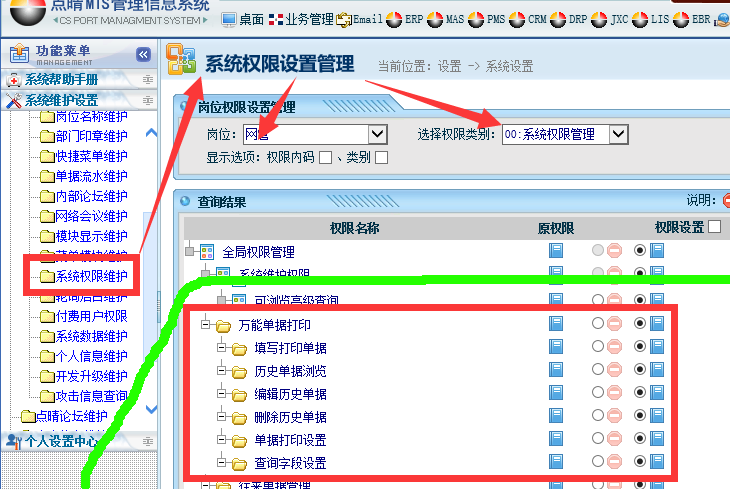Collapse the 全局权限管理 tree node
The width and height of the screenshot is (730, 489).
click(189, 251)
